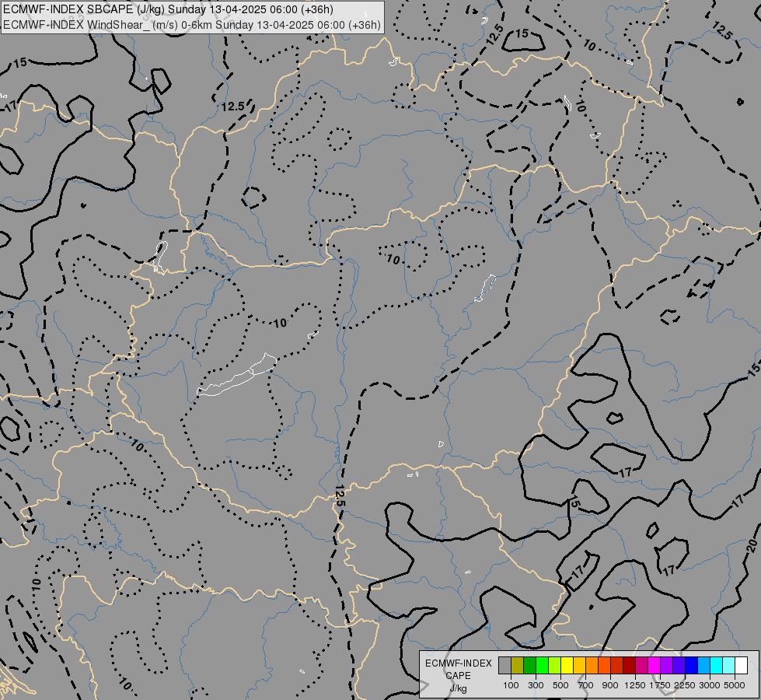Click the WindShear 0-6km title line

pos(192,25)
